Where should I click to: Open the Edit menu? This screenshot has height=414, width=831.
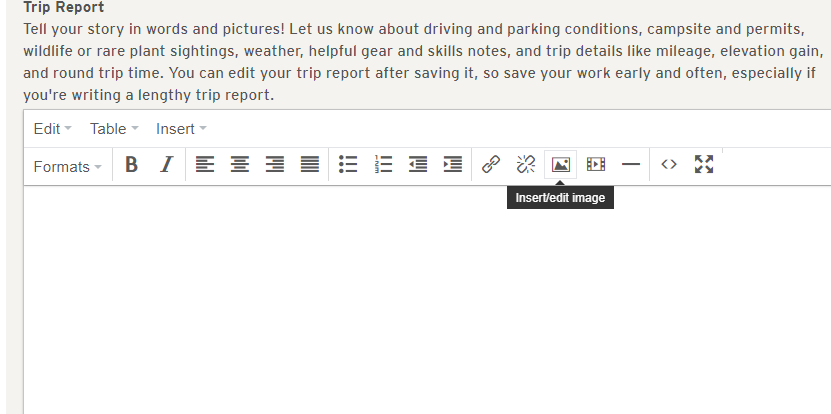pos(52,129)
